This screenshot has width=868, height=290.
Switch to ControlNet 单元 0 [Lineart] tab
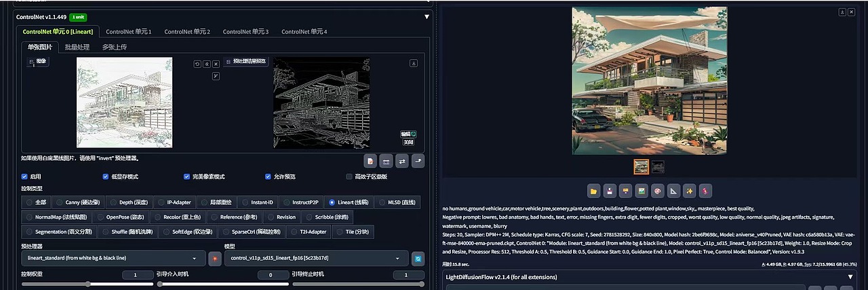point(58,31)
